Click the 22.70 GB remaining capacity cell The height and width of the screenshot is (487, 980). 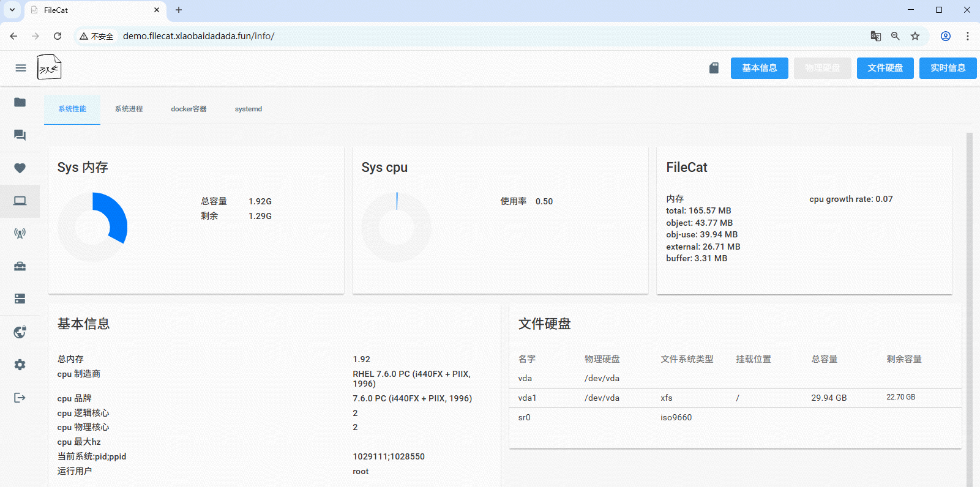(901, 397)
